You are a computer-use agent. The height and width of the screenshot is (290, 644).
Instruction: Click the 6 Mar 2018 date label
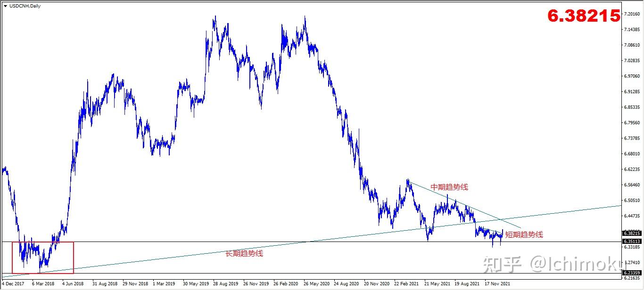click(43, 284)
